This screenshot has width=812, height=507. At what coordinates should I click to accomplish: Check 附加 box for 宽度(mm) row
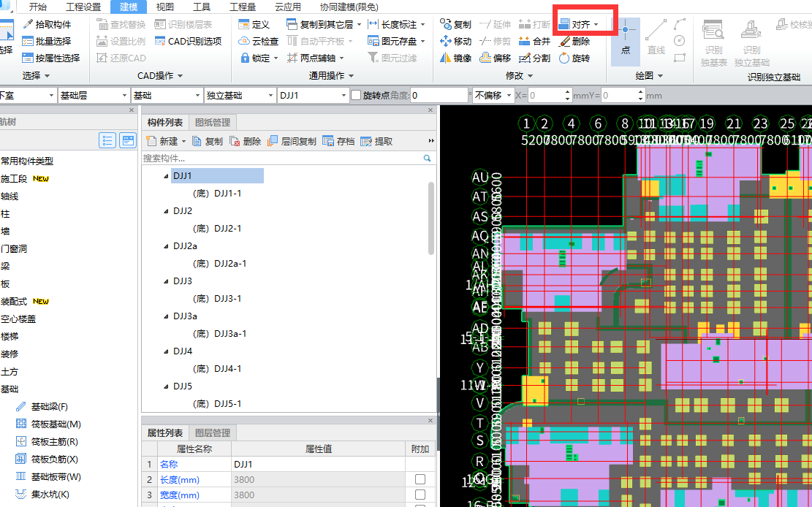tap(420, 495)
